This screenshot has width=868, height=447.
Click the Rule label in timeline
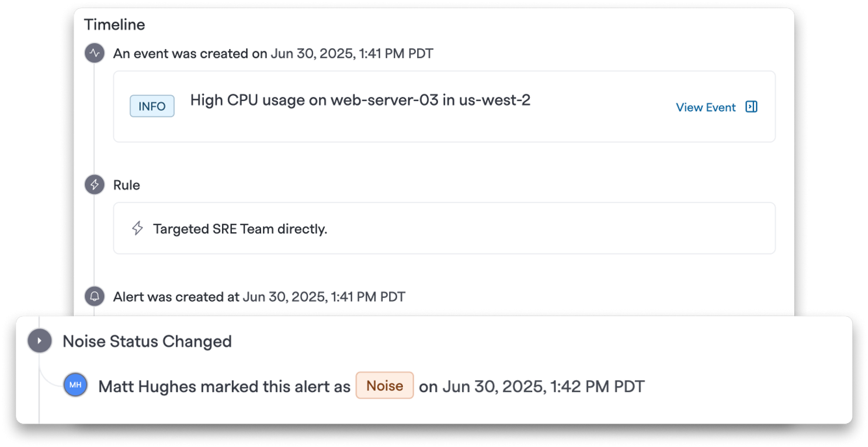click(127, 185)
